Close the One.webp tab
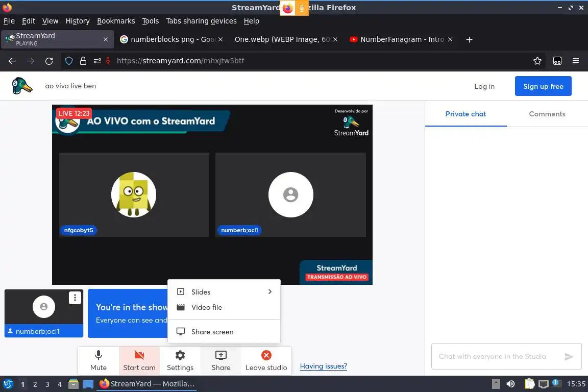This screenshot has height=392, width=588. 335,39
